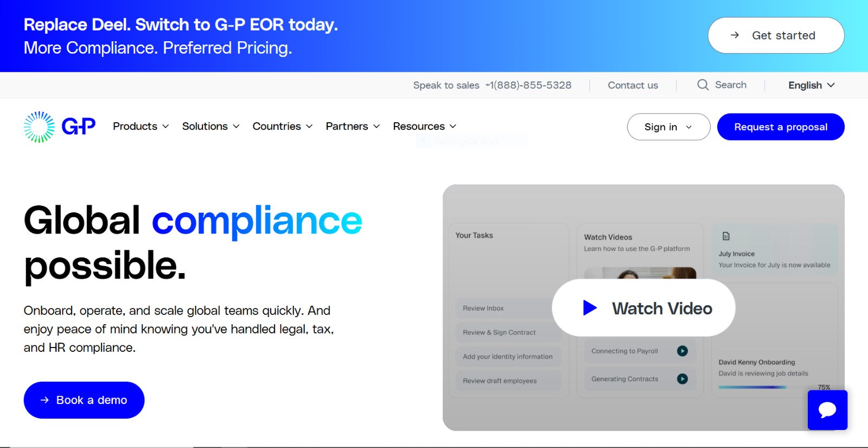Viewport: 868px width, 448px height.
Task: Click the 'Learn how to use the G-P platform' text
Action: pos(637,249)
